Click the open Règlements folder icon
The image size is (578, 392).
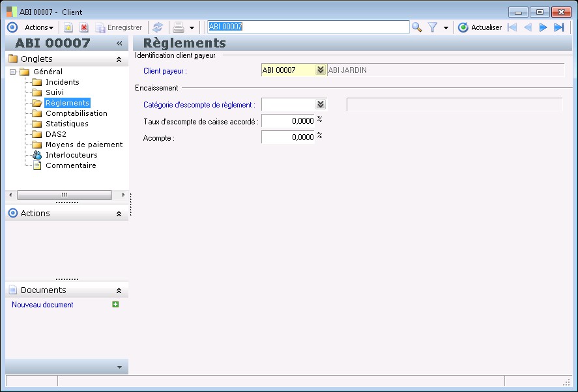(37, 103)
